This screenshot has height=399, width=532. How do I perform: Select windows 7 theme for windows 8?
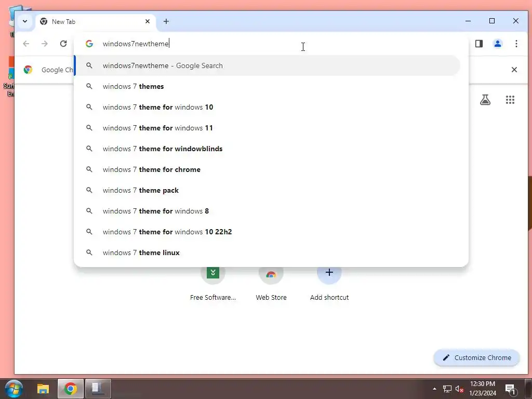[267, 211]
